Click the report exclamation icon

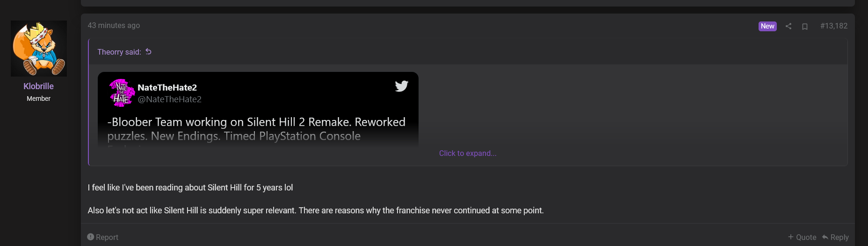91,237
